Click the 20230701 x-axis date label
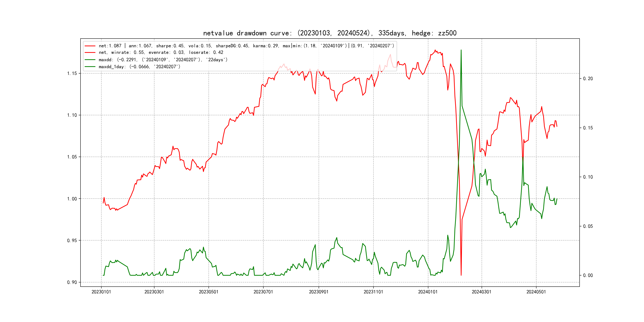The height and width of the screenshot is (322, 644). click(x=263, y=292)
